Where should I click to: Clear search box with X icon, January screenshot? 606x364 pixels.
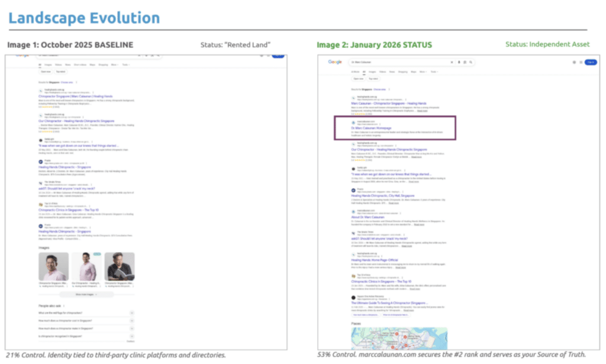pos(452,62)
